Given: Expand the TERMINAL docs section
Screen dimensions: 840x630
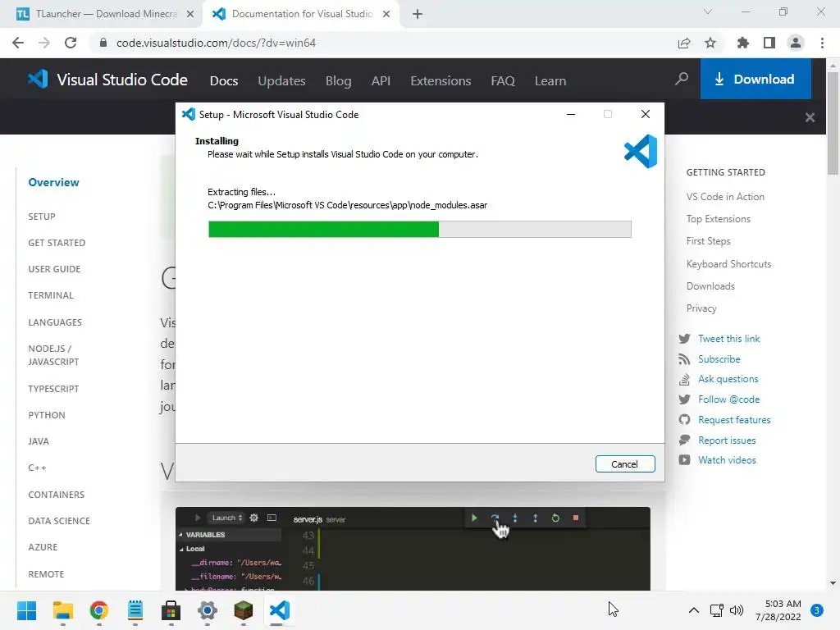Looking at the screenshot, I should tap(51, 295).
